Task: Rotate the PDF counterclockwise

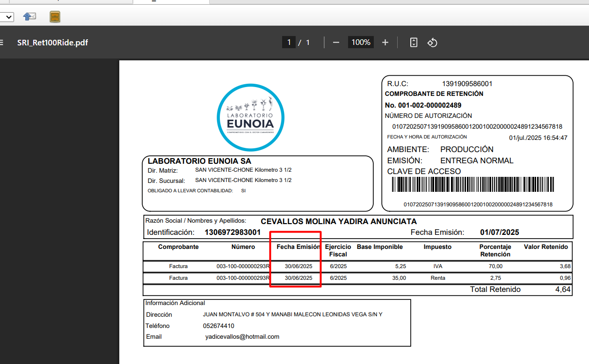Action: (432, 43)
